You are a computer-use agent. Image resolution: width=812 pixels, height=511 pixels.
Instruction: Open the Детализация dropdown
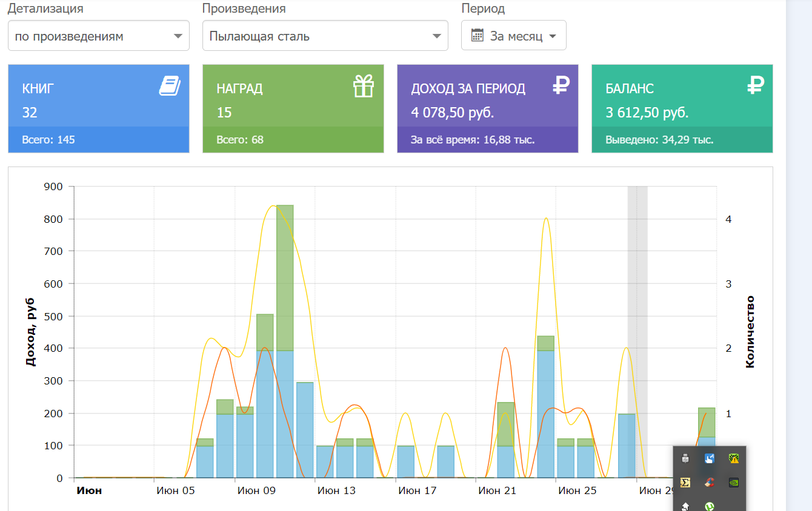click(x=99, y=36)
